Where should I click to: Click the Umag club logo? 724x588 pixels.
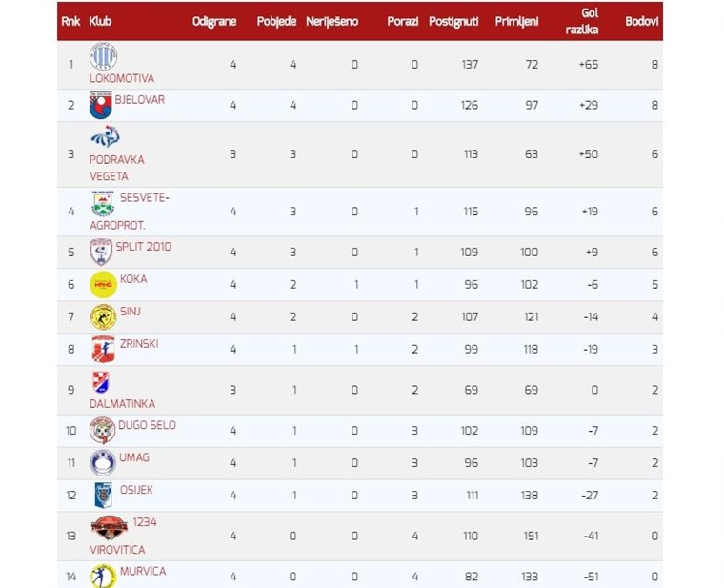click(x=103, y=463)
